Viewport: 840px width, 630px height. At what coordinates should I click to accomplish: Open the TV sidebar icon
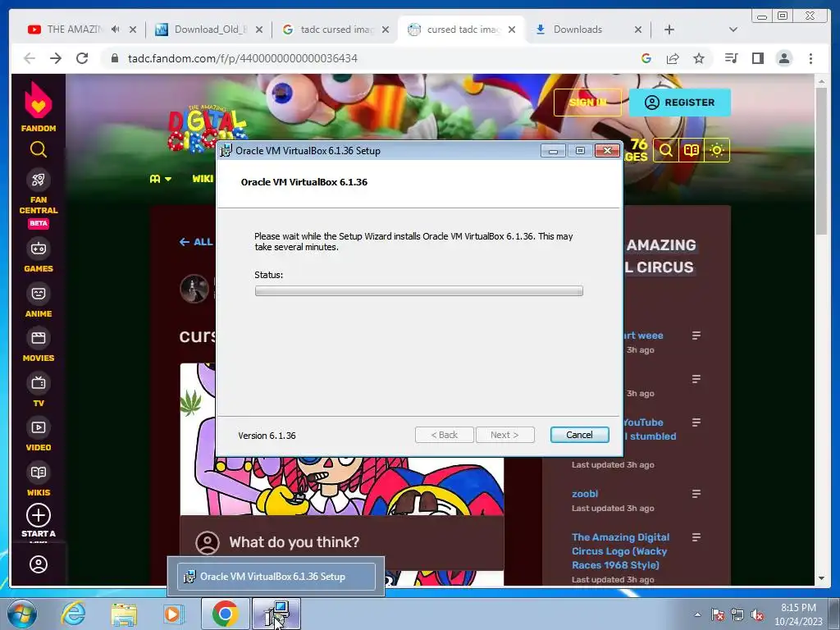[38, 383]
